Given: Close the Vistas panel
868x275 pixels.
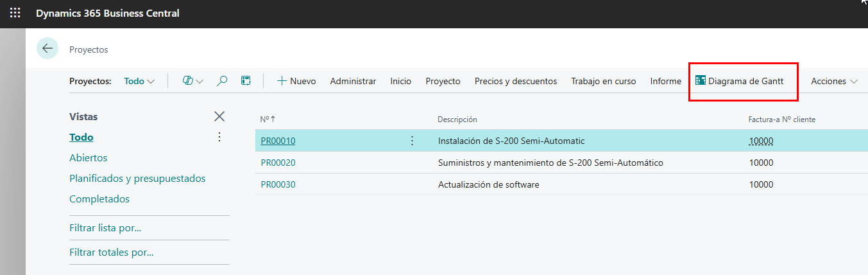Looking at the screenshot, I should click(219, 116).
